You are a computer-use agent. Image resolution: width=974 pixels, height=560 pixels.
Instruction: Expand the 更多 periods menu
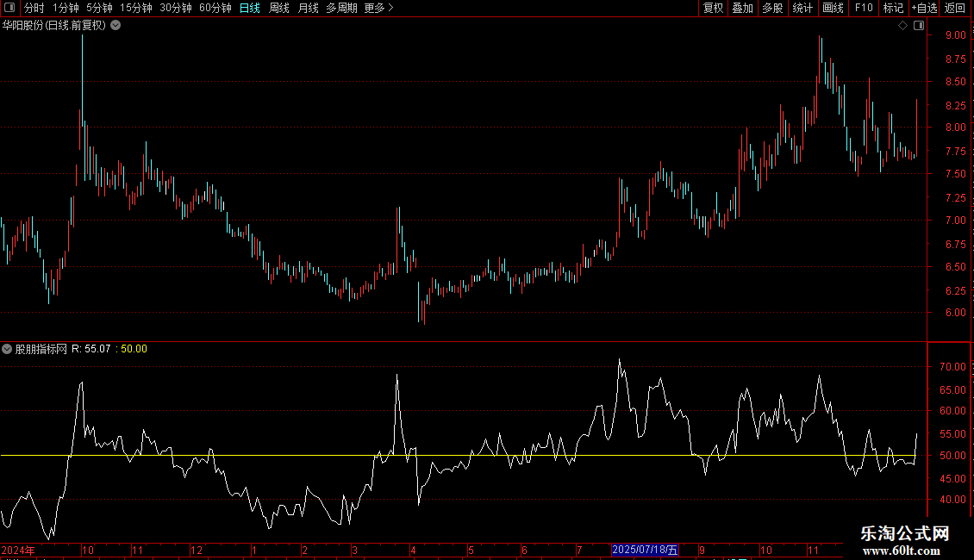pyautogui.click(x=378, y=8)
